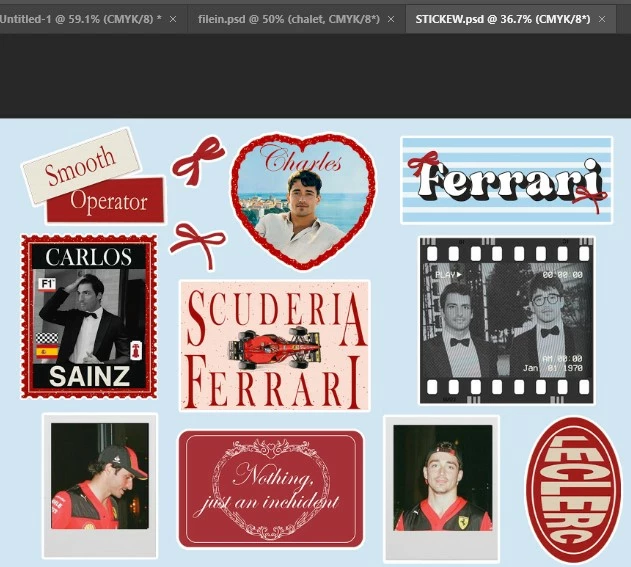This screenshot has height=567, width=631.
Task: Click the lower red ribbon bow
Action: [x=197, y=244]
